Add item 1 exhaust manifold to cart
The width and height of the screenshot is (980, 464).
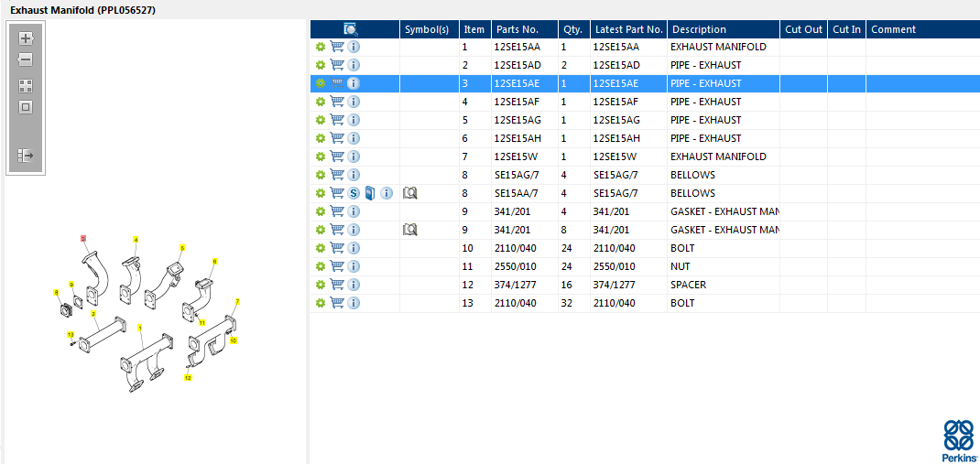tap(337, 47)
